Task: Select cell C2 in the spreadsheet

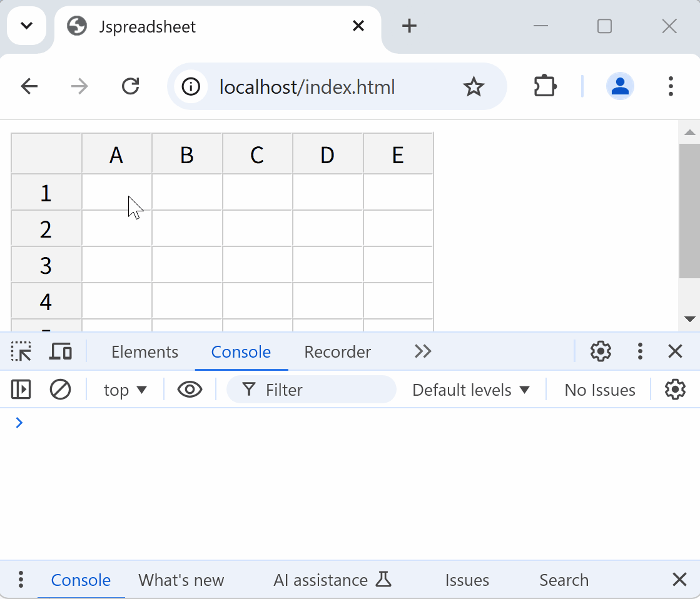Action: pos(257,229)
